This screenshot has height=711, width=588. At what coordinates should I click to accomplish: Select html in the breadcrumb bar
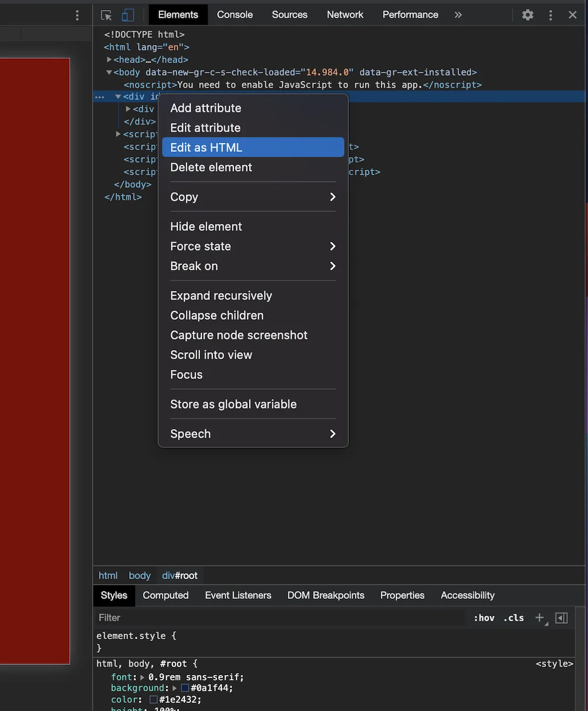[108, 575]
